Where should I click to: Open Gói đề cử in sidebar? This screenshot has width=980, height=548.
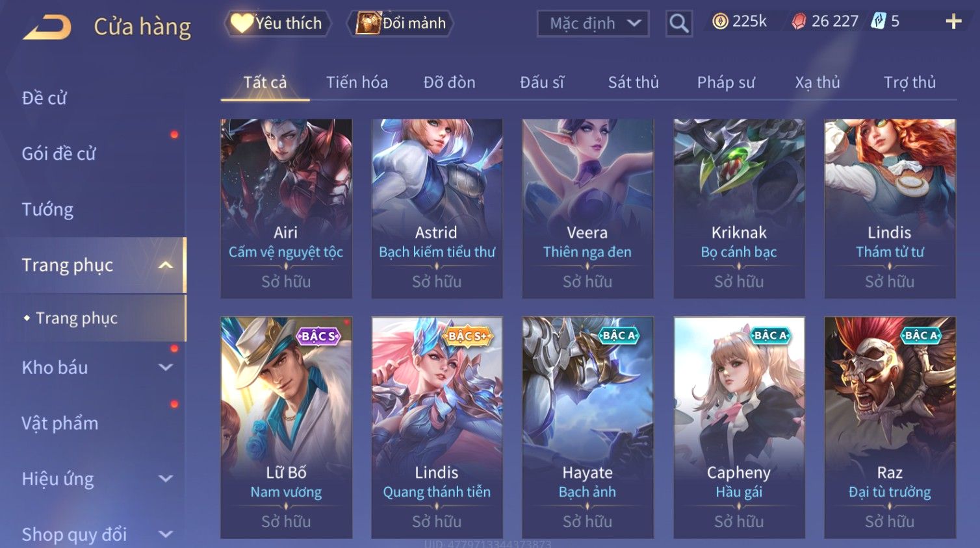[x=58, y=154]
